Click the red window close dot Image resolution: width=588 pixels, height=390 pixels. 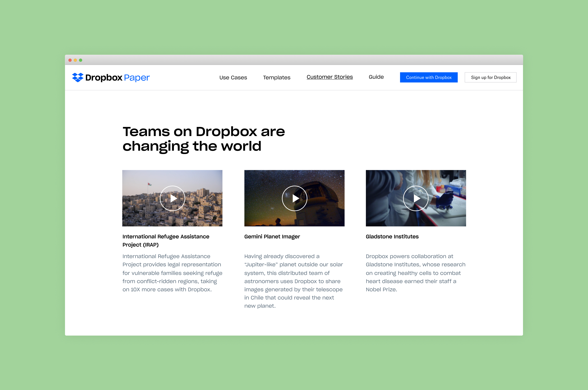(70, 60)
